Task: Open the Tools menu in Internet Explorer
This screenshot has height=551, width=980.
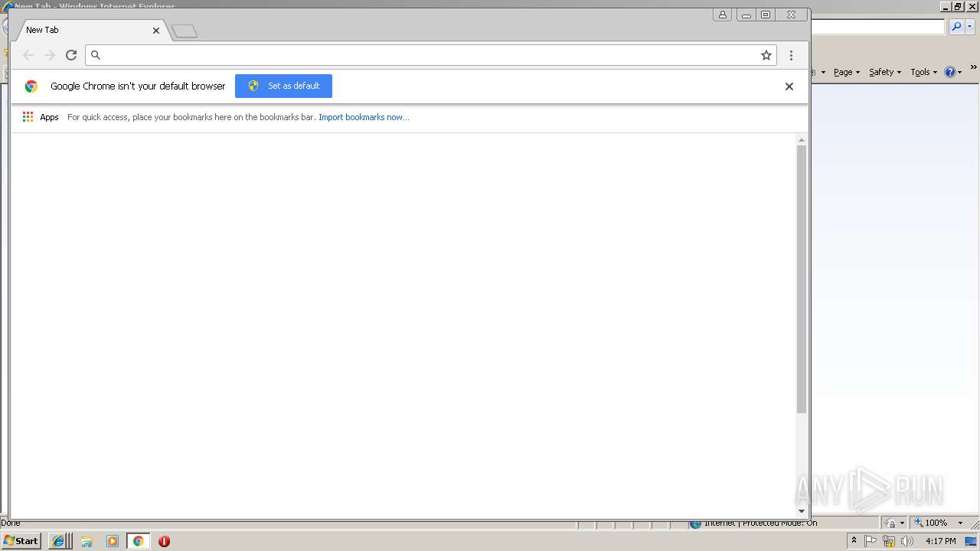Action: click(923, 72)
